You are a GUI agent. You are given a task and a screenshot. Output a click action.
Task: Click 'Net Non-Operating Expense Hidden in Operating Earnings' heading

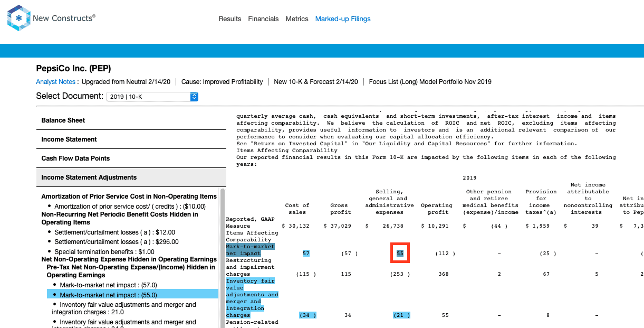[x=129, y=259]
